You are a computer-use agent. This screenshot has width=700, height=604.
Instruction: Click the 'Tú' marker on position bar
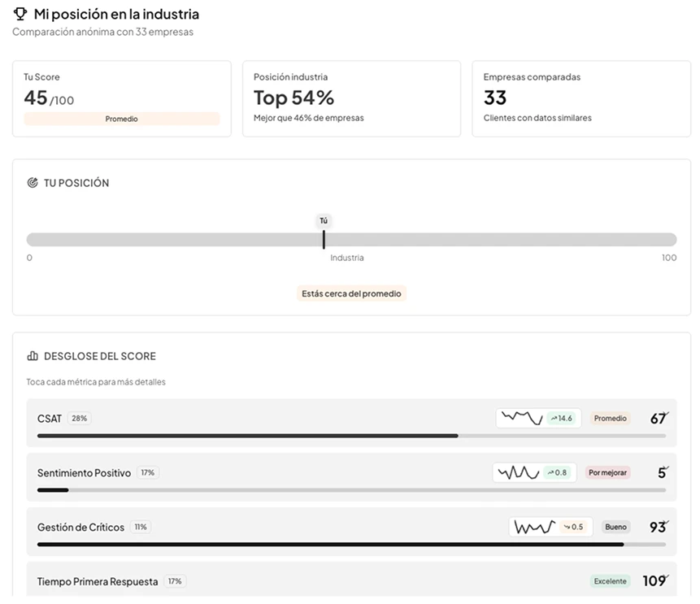click(x=324, y=220)
